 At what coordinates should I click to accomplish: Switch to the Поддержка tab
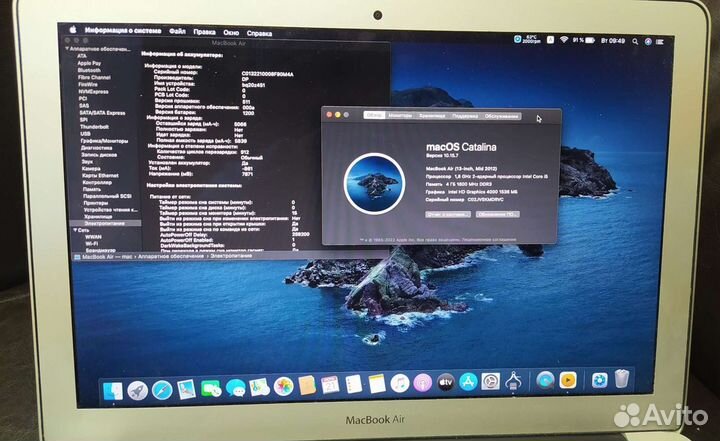click(x=465, y=116)
